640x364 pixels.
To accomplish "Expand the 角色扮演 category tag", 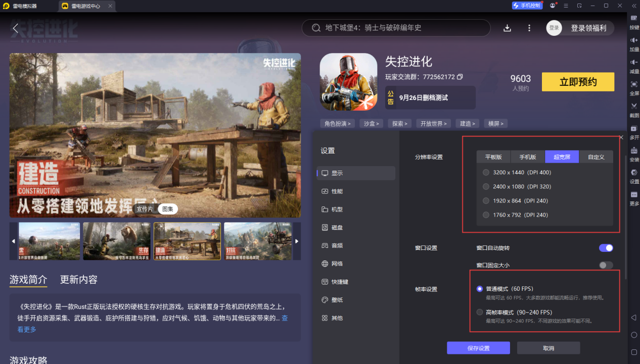I will click(x=337, y=124).
